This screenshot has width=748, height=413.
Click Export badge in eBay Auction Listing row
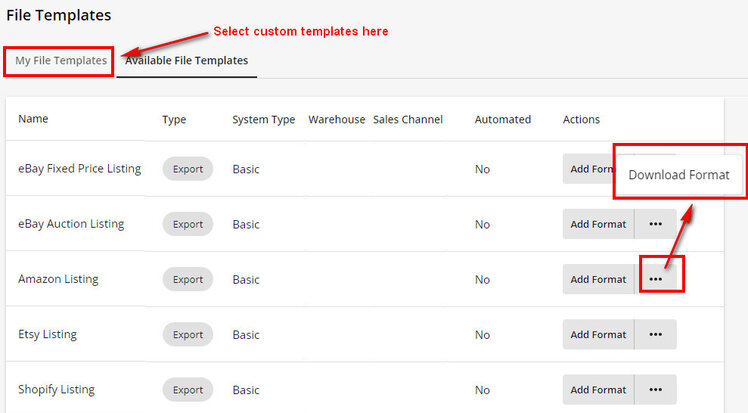[x=187, y=224]
